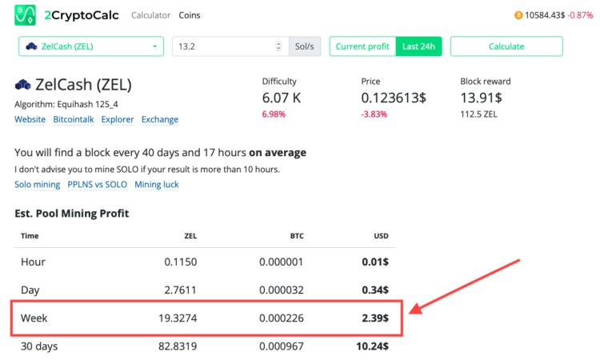
Task: Switch to Current profit mode
Action: [x=362, y=46]
